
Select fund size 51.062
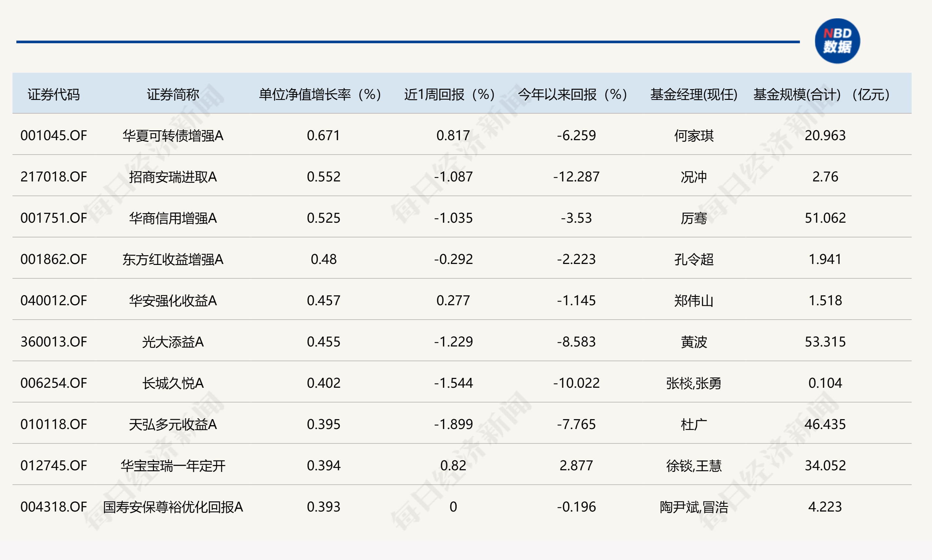pos(825,218)
